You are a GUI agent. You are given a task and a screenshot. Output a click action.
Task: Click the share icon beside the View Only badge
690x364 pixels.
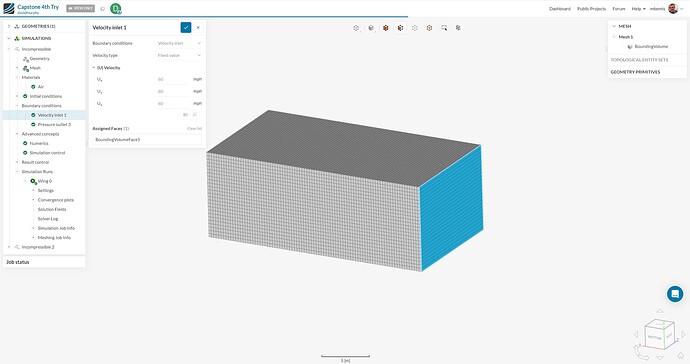(x=103, y=8)
